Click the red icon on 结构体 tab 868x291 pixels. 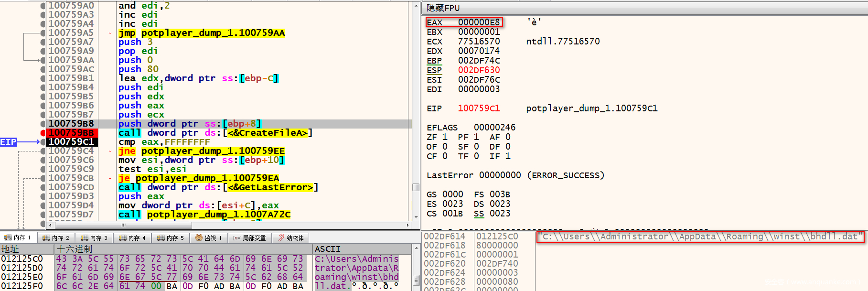point(281,237)
